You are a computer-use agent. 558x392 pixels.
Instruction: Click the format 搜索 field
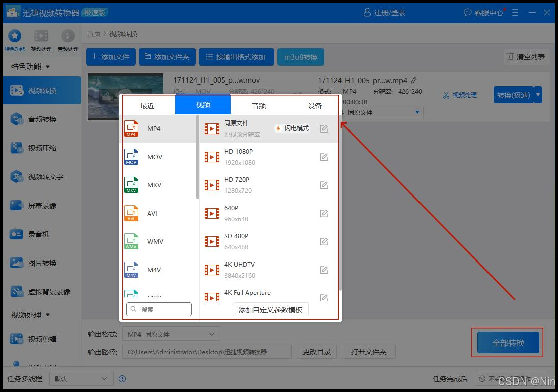(x=159, y=309)
